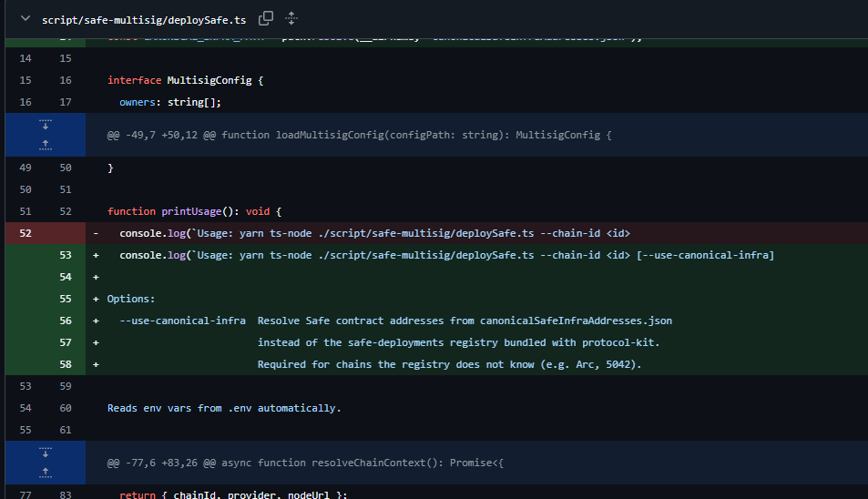
Task: Click new line number 17 beside owners
Action: point(66,102)
